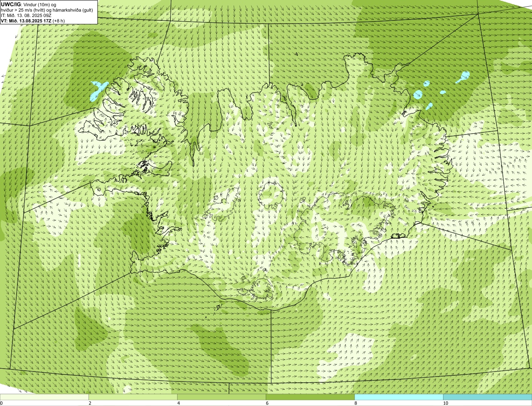Image resolution: width=532 pixels, height=406 pixels.
Task: Click the palest legend swatch for 0–2 m/s
Action: pos(44,397)
